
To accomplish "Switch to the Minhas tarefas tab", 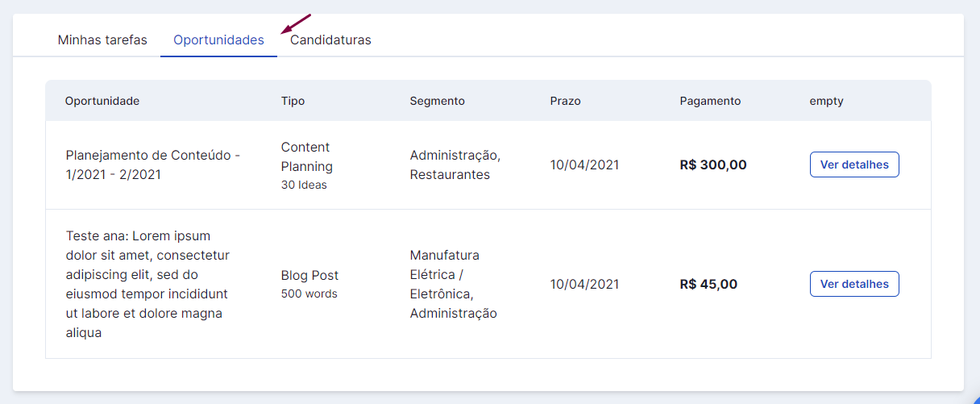I will [x=102, y=40].
